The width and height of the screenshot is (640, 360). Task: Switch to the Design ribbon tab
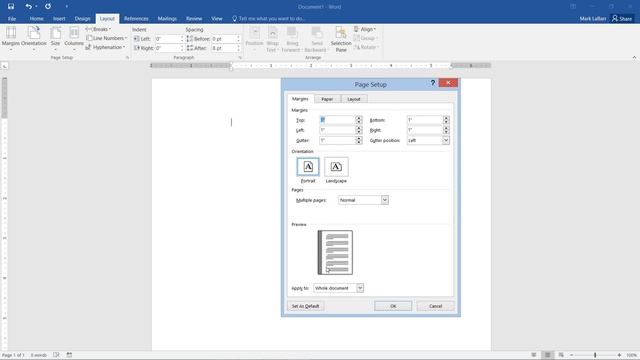click(x=82, y=19)
